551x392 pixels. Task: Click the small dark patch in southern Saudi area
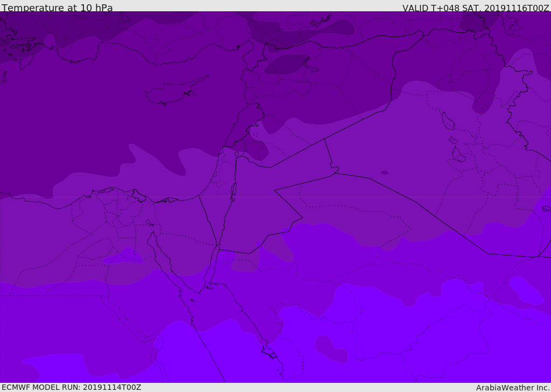pos(331,349)
